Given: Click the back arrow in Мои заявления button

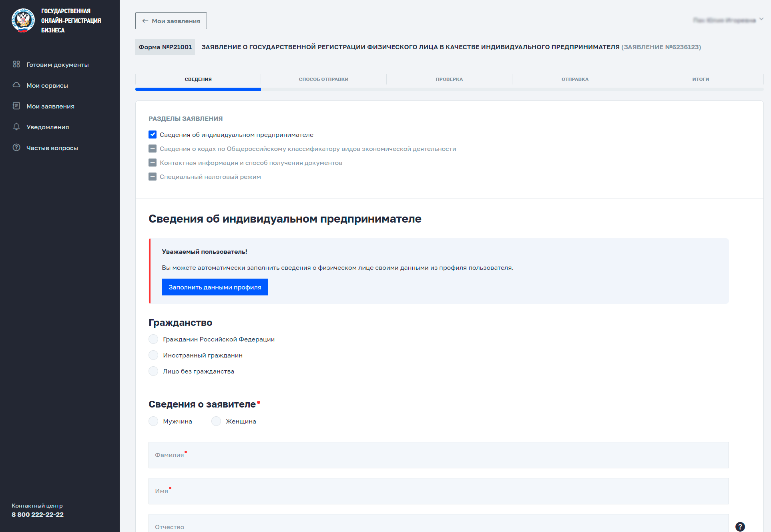Looking at the screenshot, I should pos(145,21).
